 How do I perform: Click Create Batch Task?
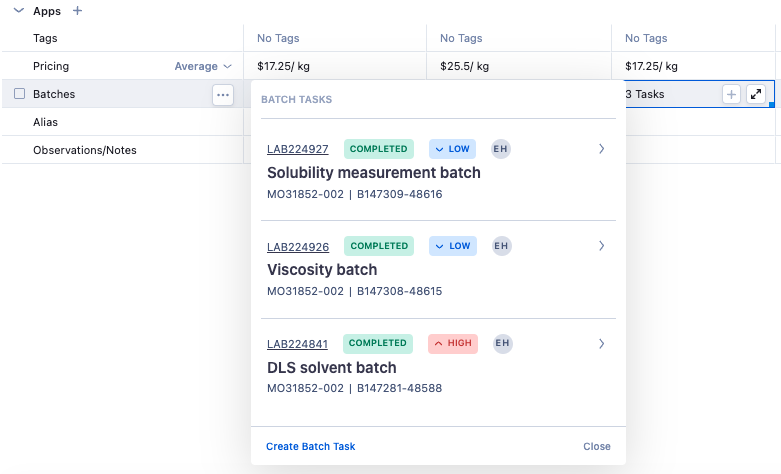(310, 446)
